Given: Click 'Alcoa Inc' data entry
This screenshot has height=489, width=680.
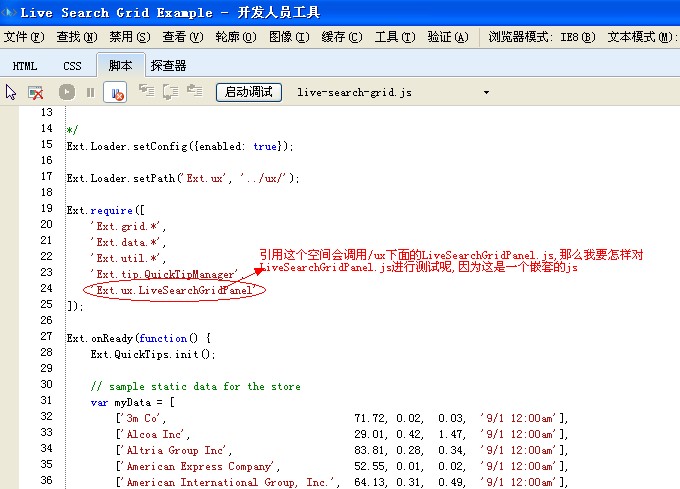Looking at the screenshot, I should [153, 434].
